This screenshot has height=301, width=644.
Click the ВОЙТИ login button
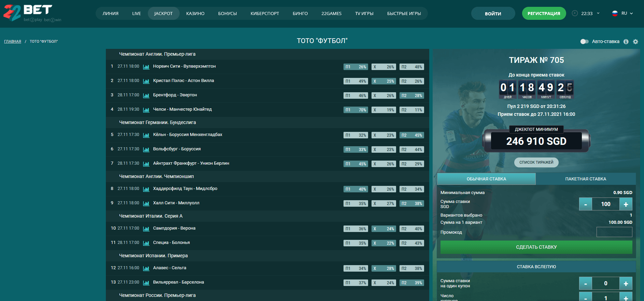(x=493, y=14)
